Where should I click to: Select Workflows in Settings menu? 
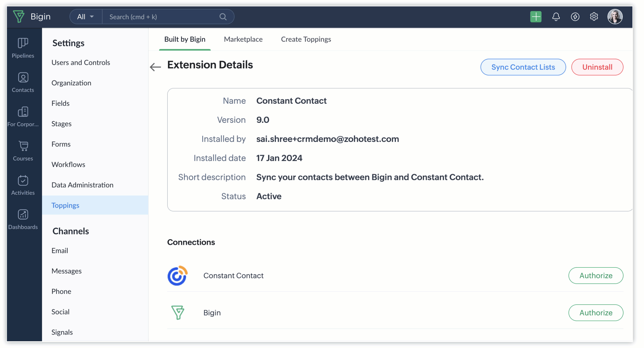68,164
